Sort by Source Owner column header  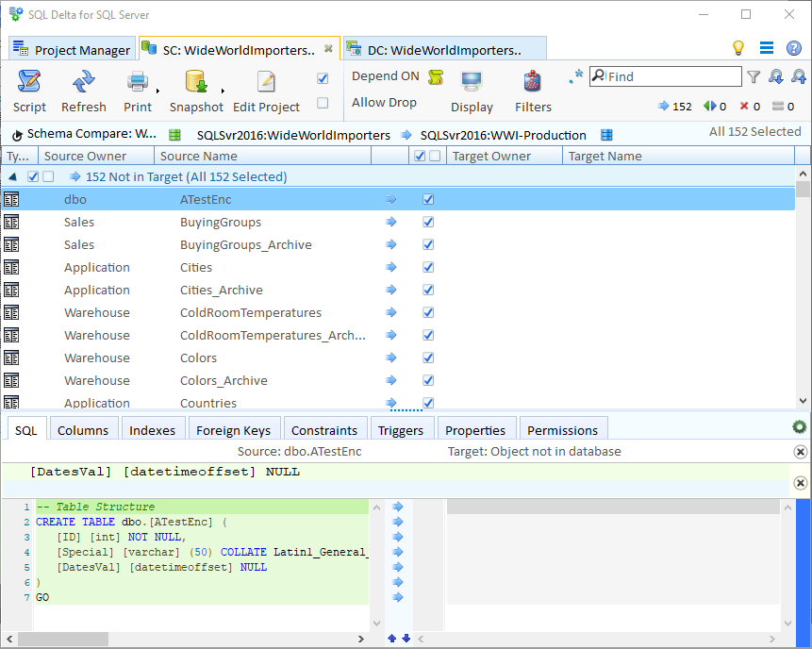(x=96, y=156)
